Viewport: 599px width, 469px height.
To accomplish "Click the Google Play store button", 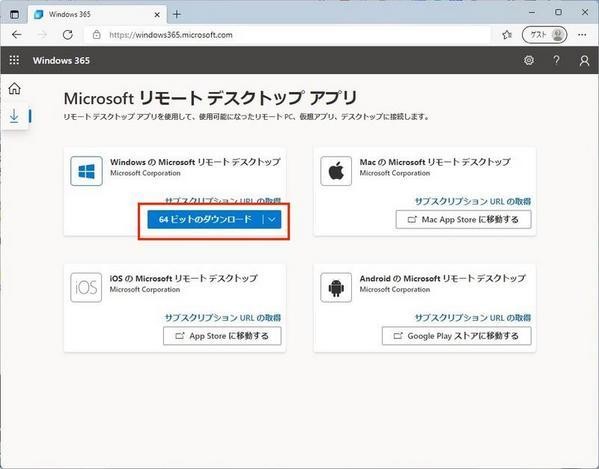I will pos(457,336).
